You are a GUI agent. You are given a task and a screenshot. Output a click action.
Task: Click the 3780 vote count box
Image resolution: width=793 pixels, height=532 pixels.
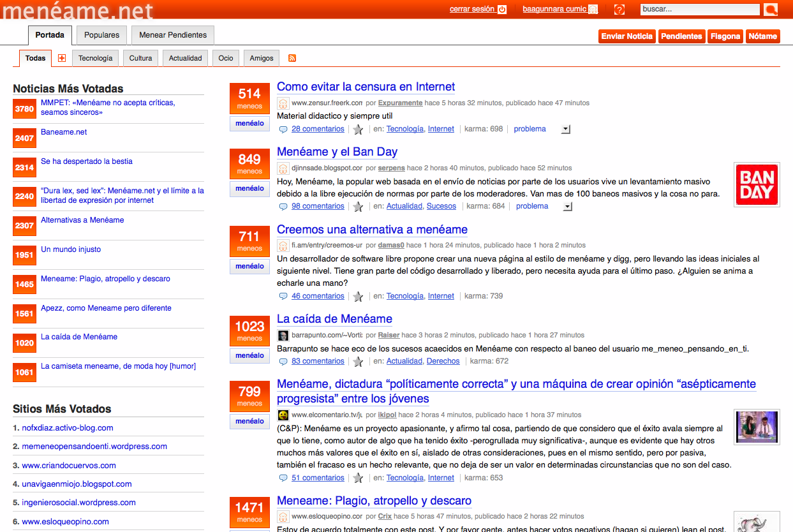click(x=24, y=109)
